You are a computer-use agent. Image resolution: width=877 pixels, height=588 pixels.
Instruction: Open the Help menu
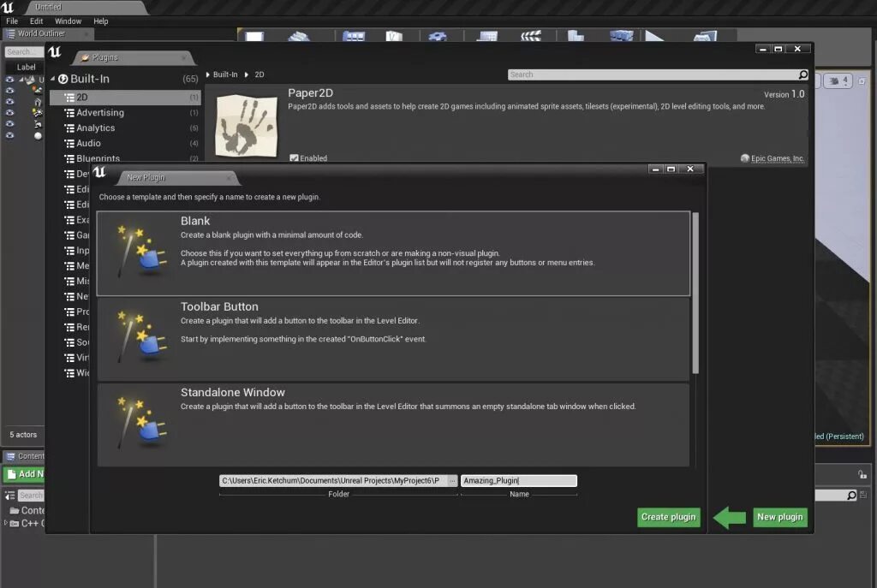[x=101, y=21]
